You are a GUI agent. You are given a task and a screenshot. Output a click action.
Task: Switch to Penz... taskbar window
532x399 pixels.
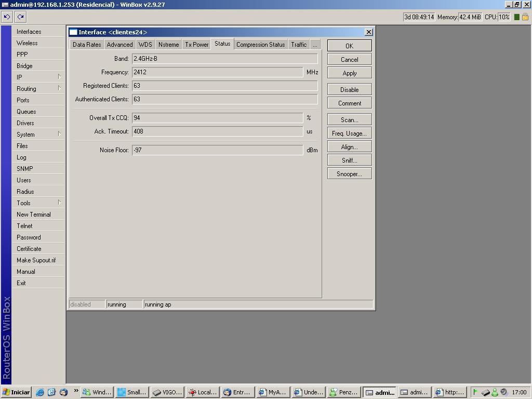click(x=344, y=392)
